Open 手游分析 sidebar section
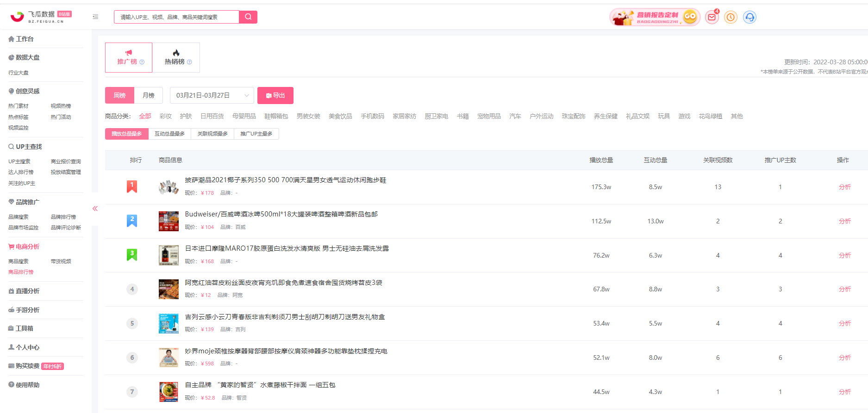The width and height of the screenshot is (868, 413). tap(24, 310)
